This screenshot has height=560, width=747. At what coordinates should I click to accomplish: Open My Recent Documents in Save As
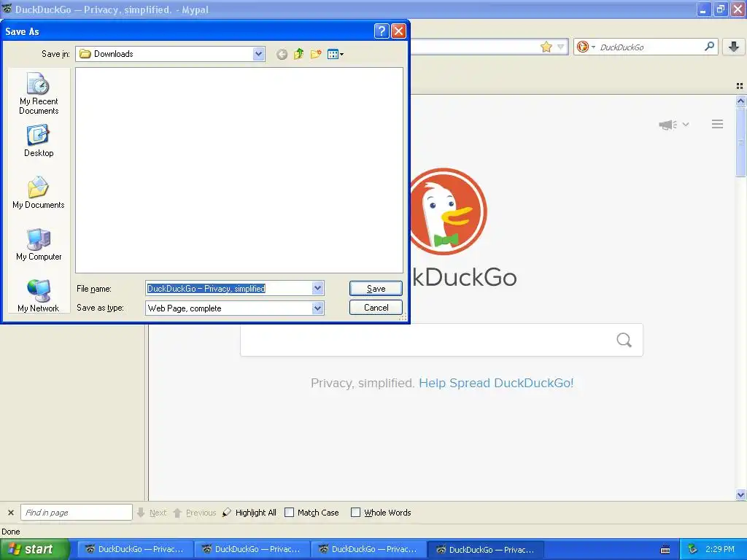(39, 93)
